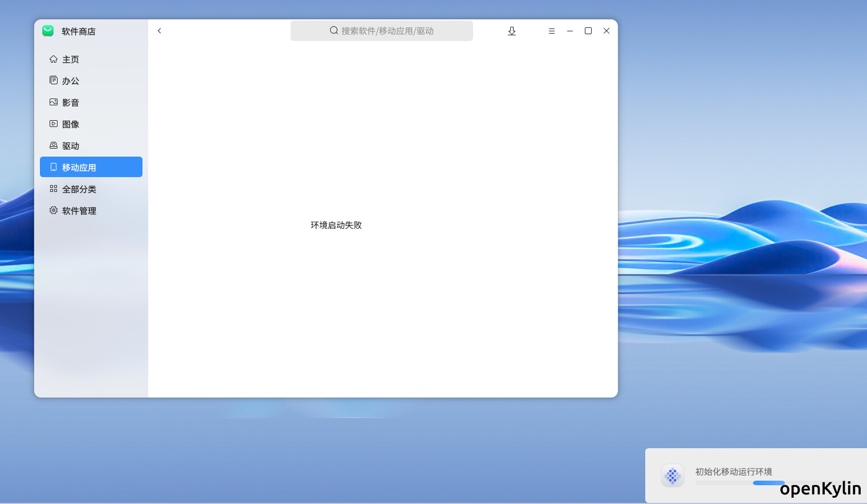Close the Software Store window
The height and width of the screenshot is (504, 867).
tap(607, 31)
